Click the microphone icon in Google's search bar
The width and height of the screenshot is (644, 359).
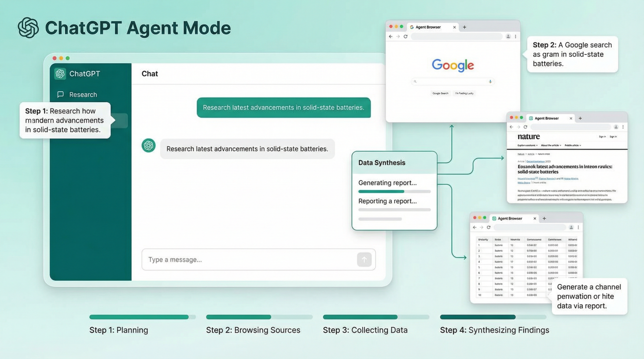[490, 82]
